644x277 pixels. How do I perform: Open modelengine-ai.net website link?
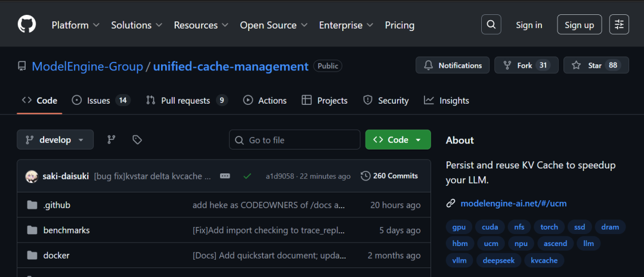coord(513,203)
